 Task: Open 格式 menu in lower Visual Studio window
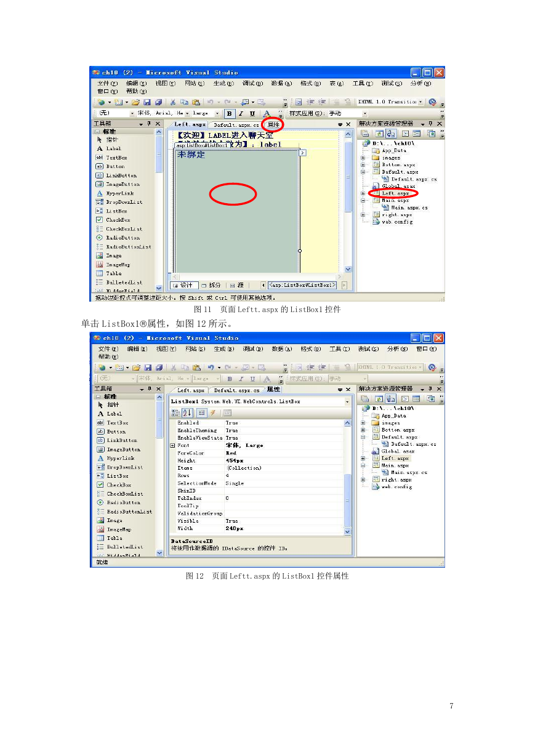(310, 348)
